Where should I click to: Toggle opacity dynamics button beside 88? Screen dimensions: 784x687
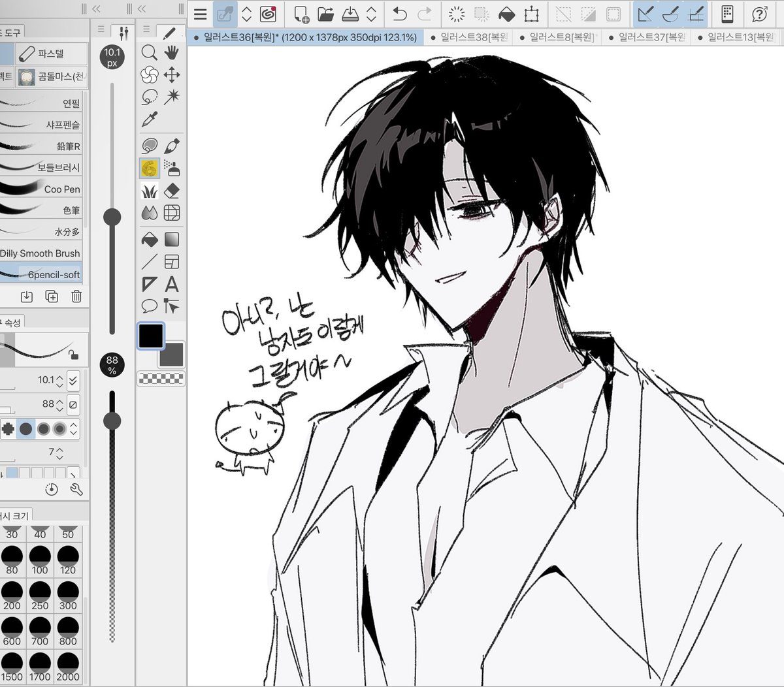[73, 404]
